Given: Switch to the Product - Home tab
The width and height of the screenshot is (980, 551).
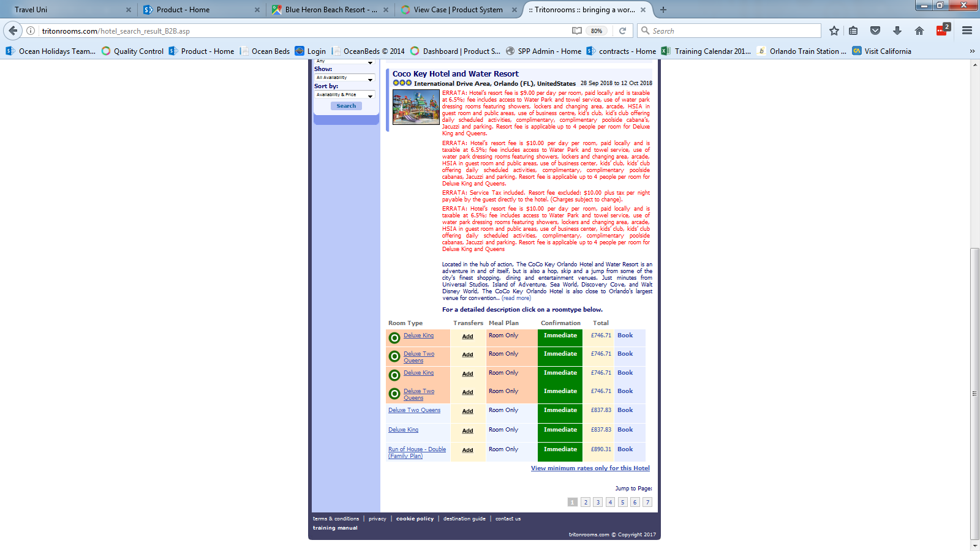Looking at the screenshot, I should (201, 10).
